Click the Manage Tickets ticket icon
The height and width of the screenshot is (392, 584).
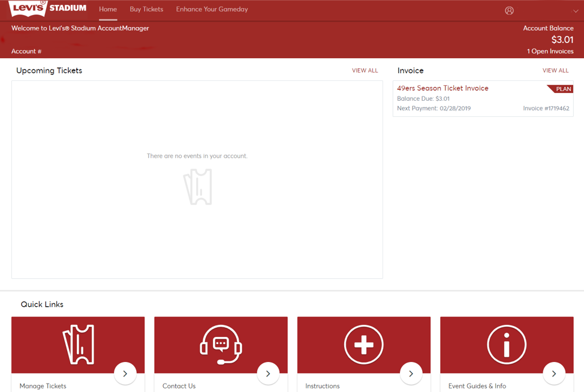(78, 345)
